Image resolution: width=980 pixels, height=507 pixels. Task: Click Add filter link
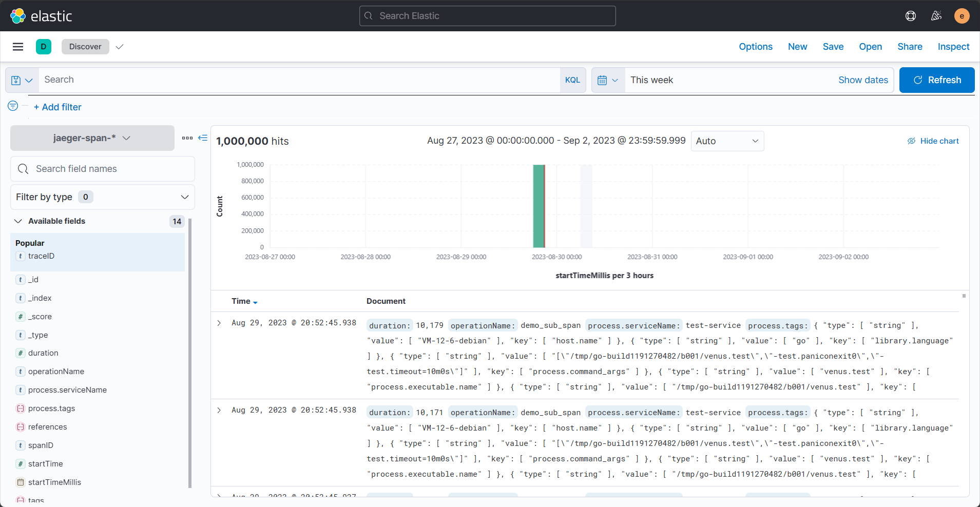57,107
